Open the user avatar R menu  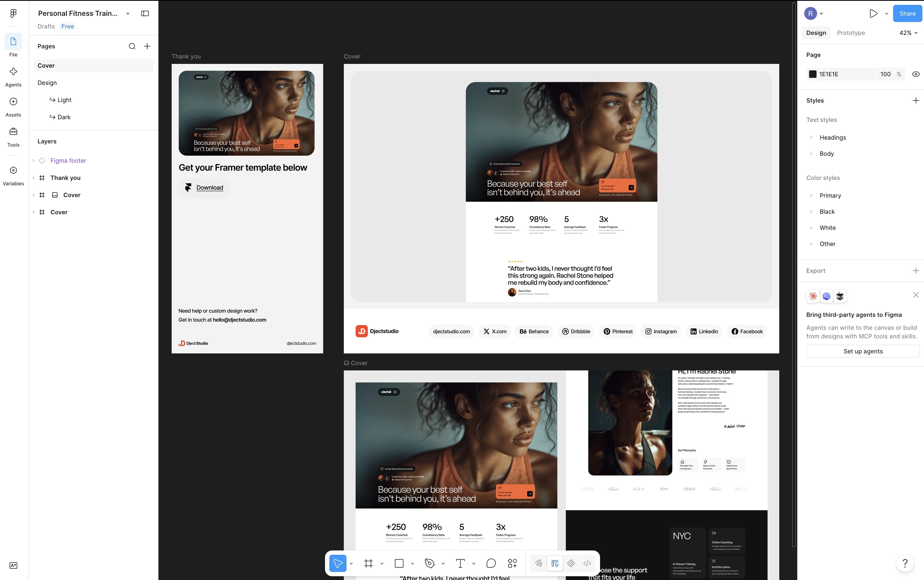[814, 13]
